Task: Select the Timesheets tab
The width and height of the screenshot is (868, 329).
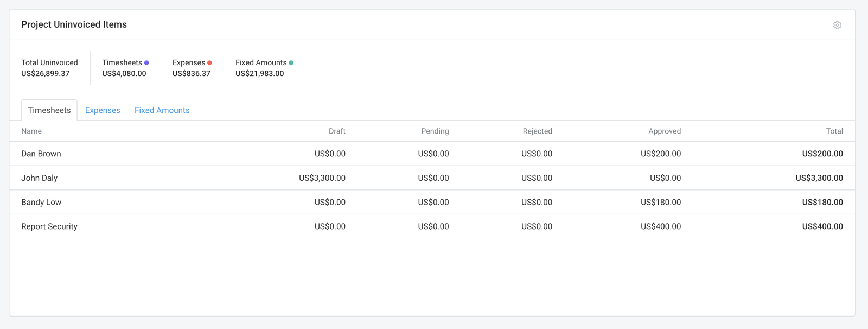Action: click(x=49, y=110)
